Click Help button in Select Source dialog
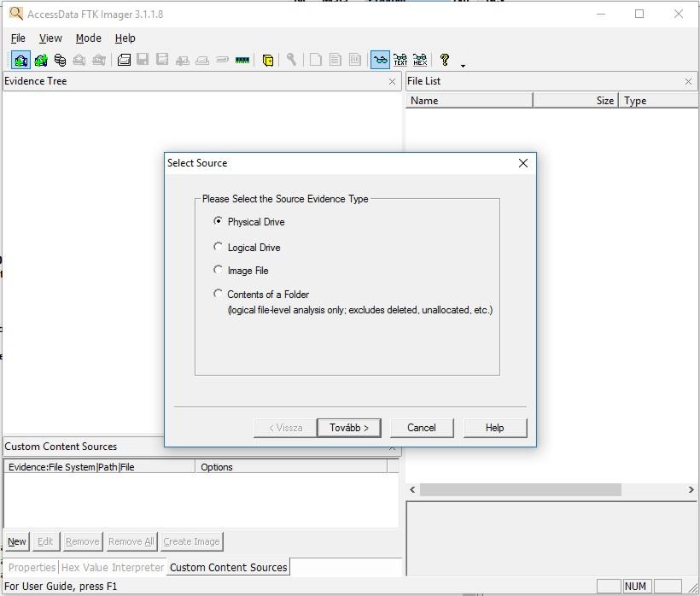The image size is (700, 596). [494, 428]
